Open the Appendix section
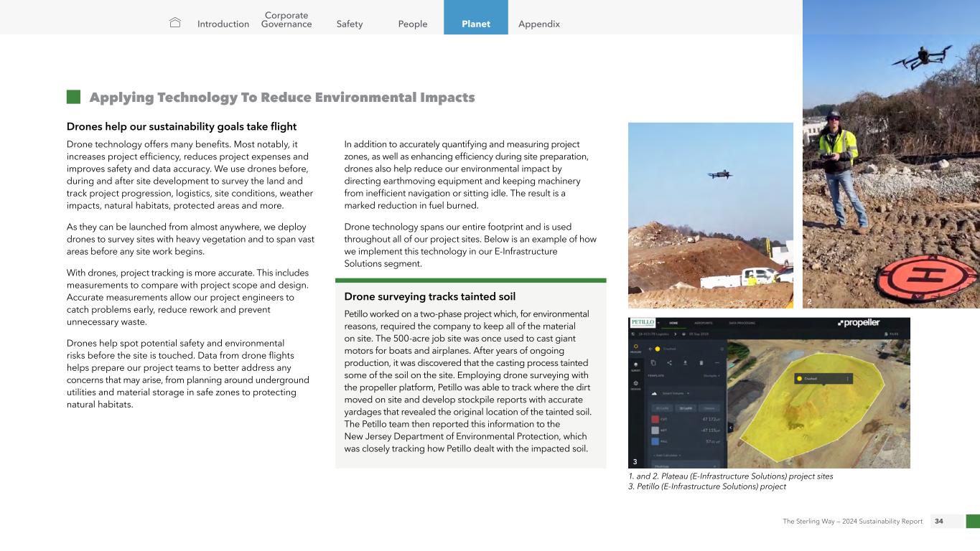This screenshot has height=551, width=980. tap(539, 24)
